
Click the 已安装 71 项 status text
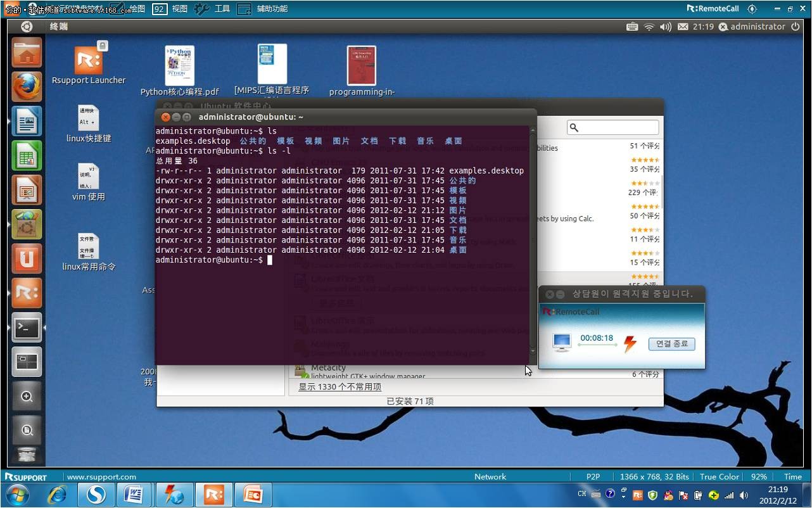pos(410,401)
